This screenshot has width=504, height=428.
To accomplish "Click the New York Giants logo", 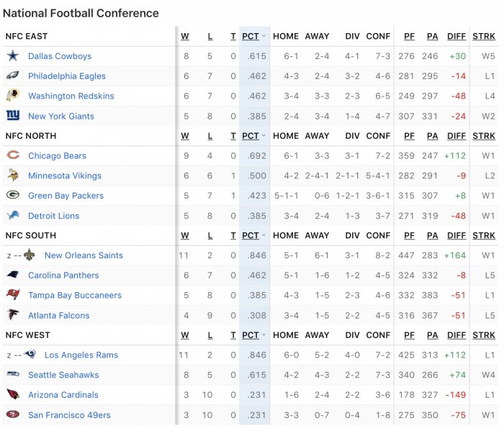I will coord(13,115).
